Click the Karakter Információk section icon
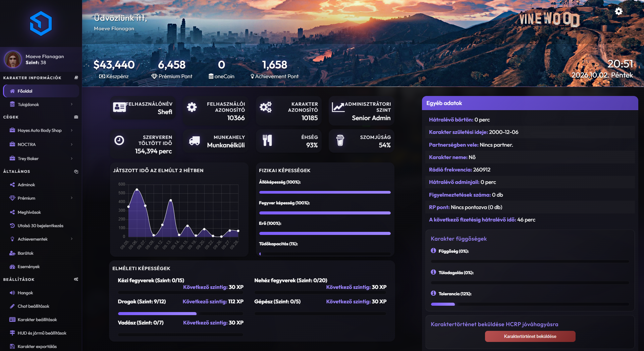Image resolution: width=644 pixels, height=351 pixels. click(x=76, y=78)
